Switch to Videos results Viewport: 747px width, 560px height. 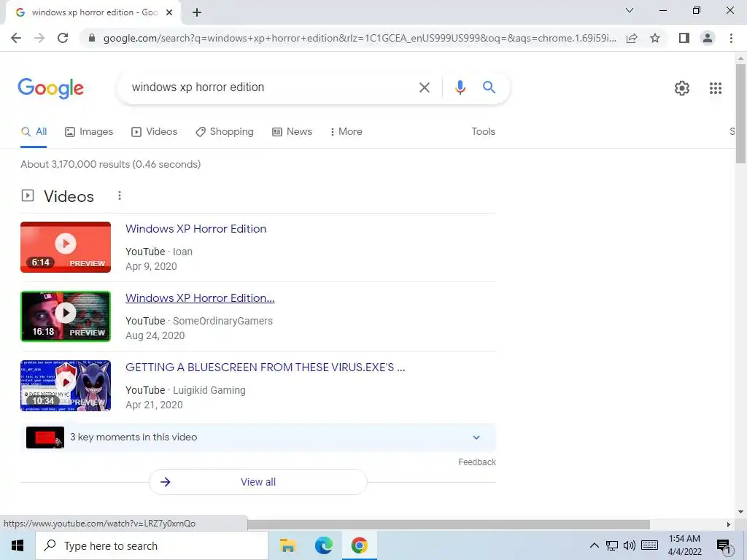(155, 132)
